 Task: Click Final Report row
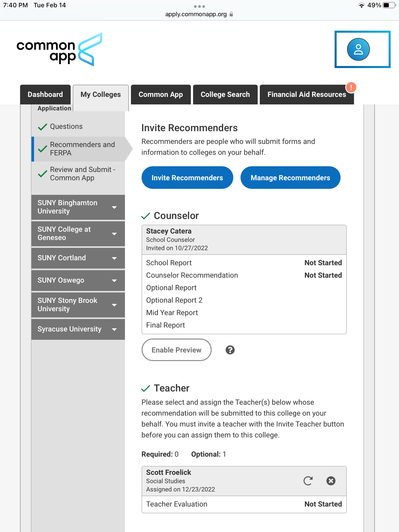click(244, 325)
